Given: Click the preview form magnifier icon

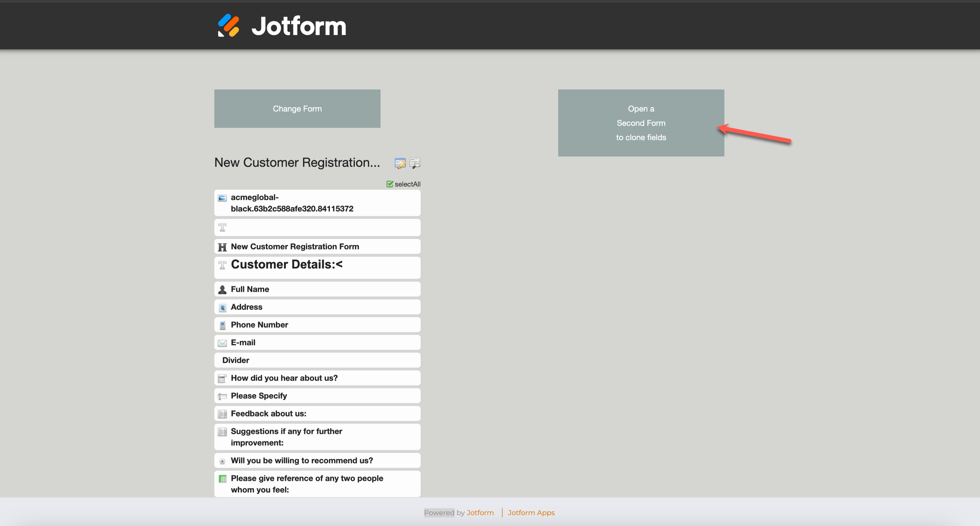Looking at the screenshot, I should tap(415, 163).
